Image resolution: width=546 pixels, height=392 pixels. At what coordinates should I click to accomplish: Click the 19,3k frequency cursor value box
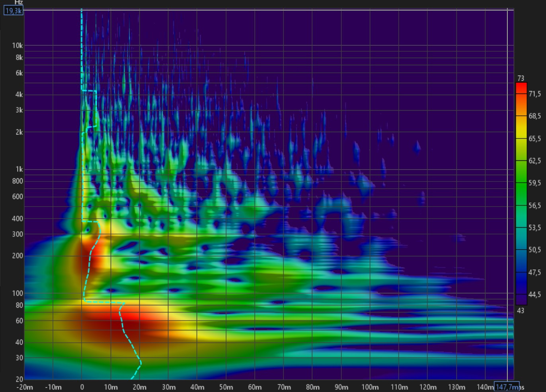pyautogui.click(x=14, y=11)
